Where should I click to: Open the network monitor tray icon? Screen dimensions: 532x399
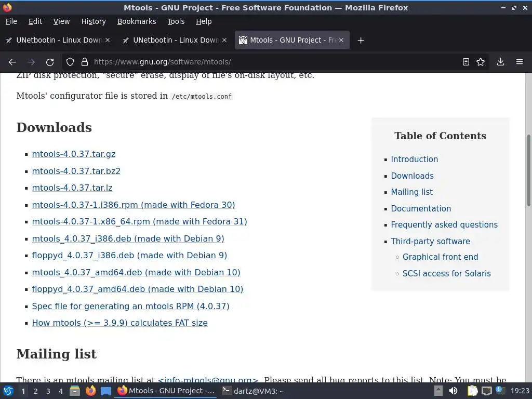(x=486, y=391)
